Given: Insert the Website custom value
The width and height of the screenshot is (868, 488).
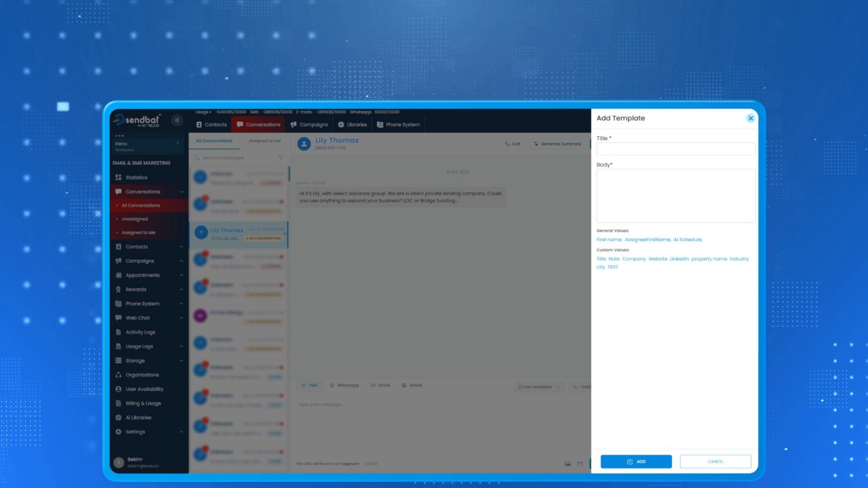Looking at the screenshot, I should coord(658,259).
